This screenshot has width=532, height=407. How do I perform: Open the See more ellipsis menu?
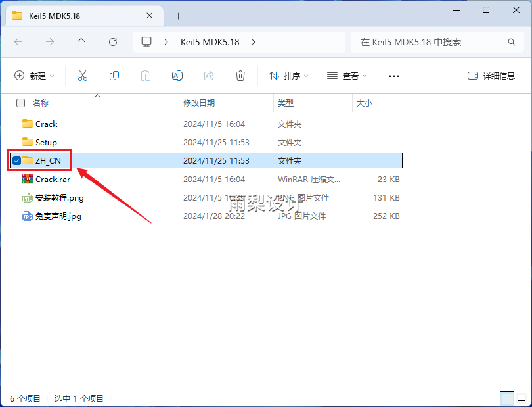(393, 76)
